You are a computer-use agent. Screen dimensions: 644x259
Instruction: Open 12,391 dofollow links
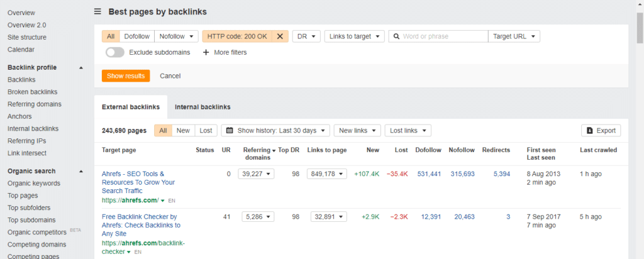click(431, 217)
